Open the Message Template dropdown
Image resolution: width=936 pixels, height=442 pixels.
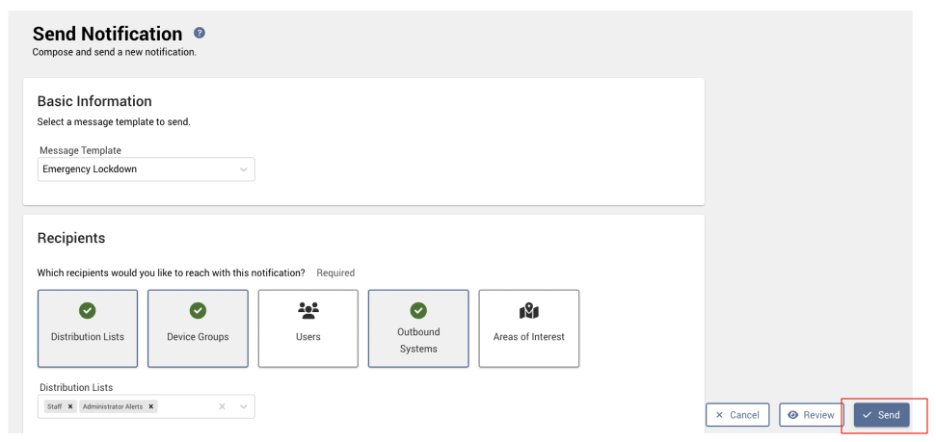243,169
